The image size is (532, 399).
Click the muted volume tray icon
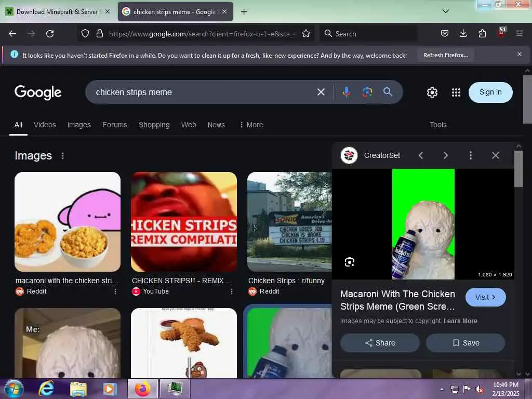(x=480, y=390)
